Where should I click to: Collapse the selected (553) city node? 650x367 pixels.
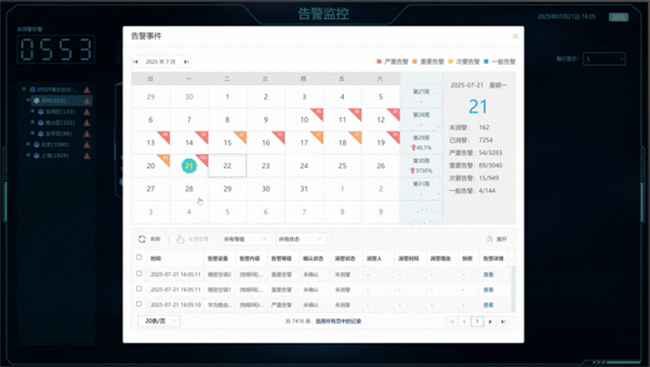pos(28,100)
